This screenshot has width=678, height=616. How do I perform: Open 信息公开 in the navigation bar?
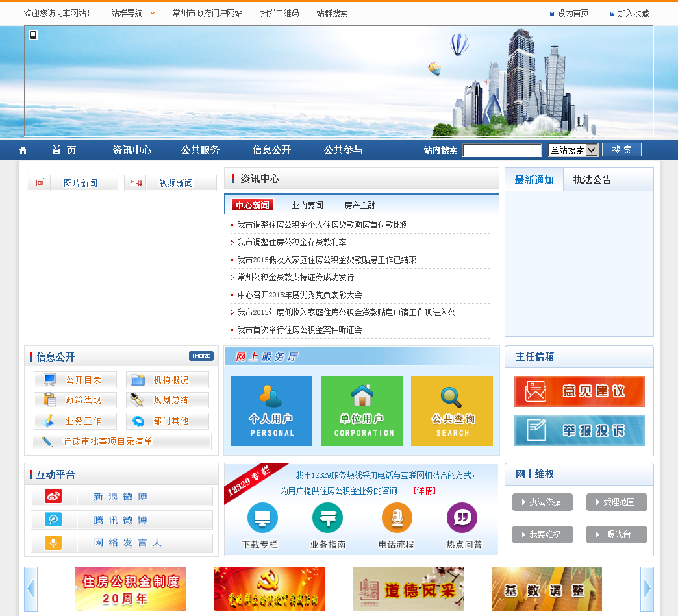pos(271,150)
